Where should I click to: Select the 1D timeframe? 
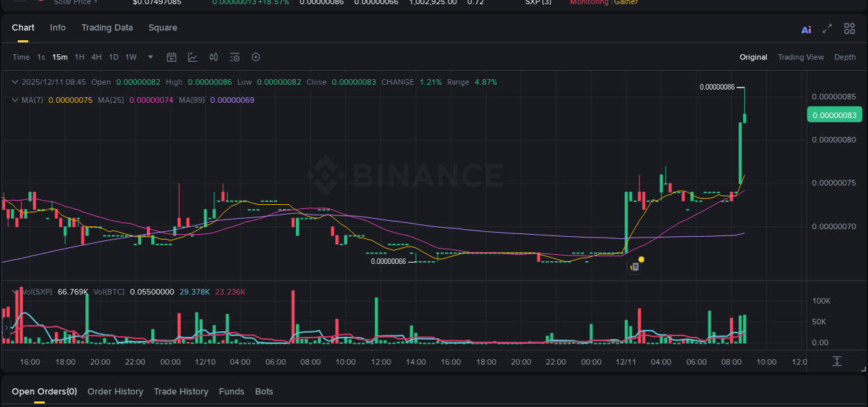113,57
